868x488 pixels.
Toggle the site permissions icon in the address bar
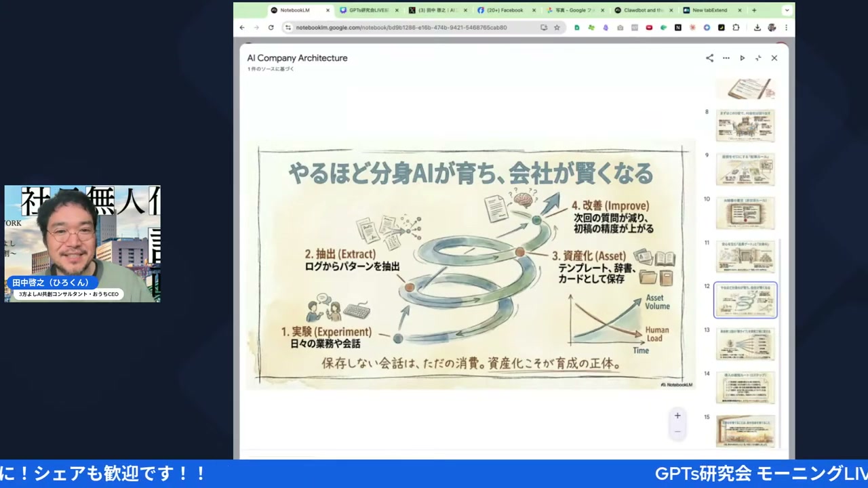tap(288, 27)
